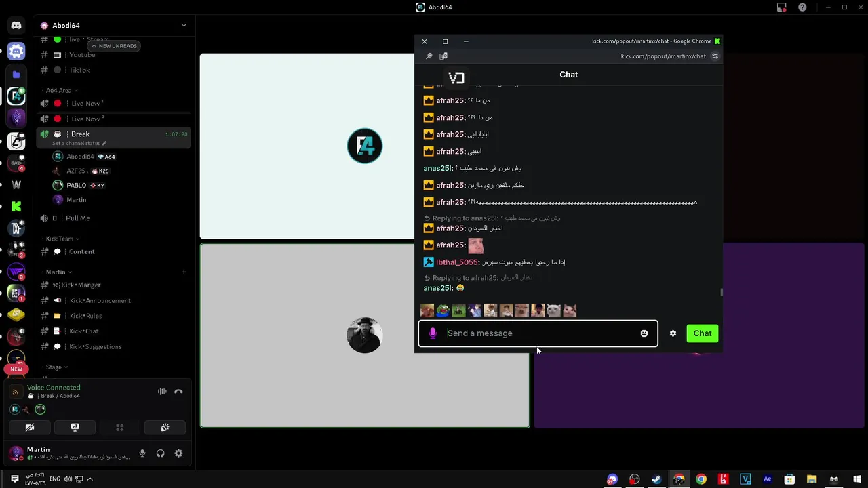Viewport: 868px width, 488px height.
Task: Set a channel status link
Action: [79, 143]
